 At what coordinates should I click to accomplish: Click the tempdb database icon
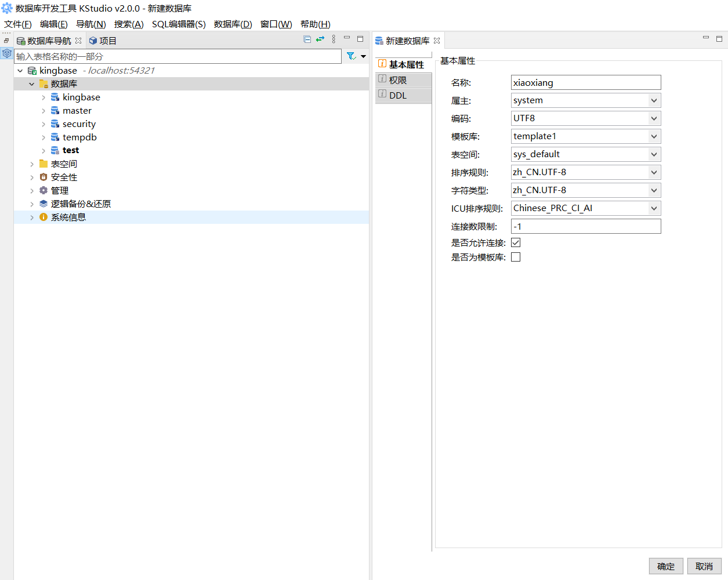55,137
